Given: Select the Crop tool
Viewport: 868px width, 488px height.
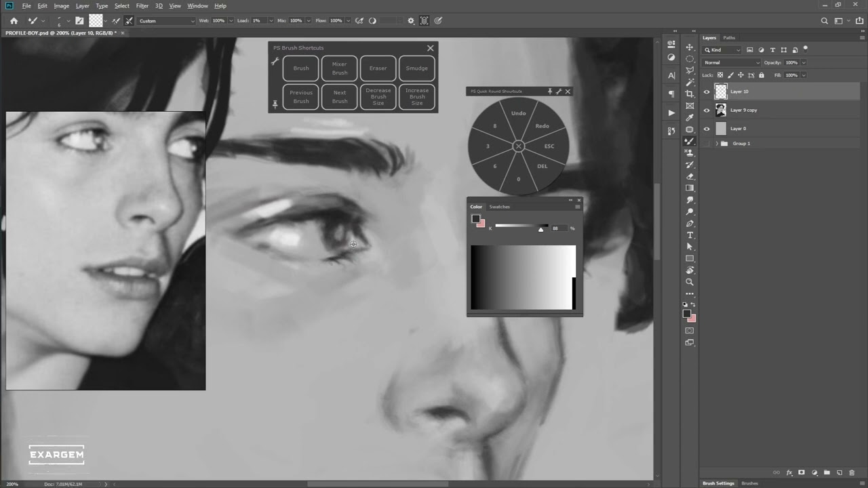Looking at the screenshot, I should tap(690, 94).
